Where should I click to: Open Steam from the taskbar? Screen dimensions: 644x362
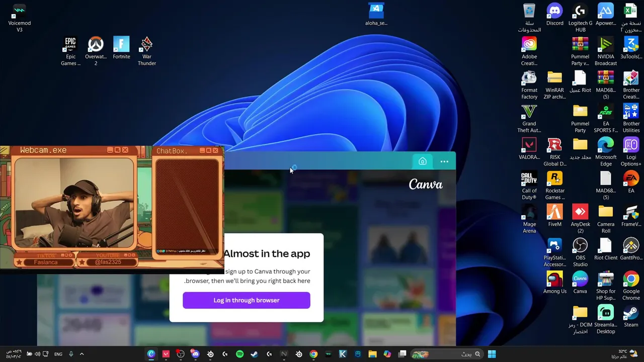tap(255, 354)
